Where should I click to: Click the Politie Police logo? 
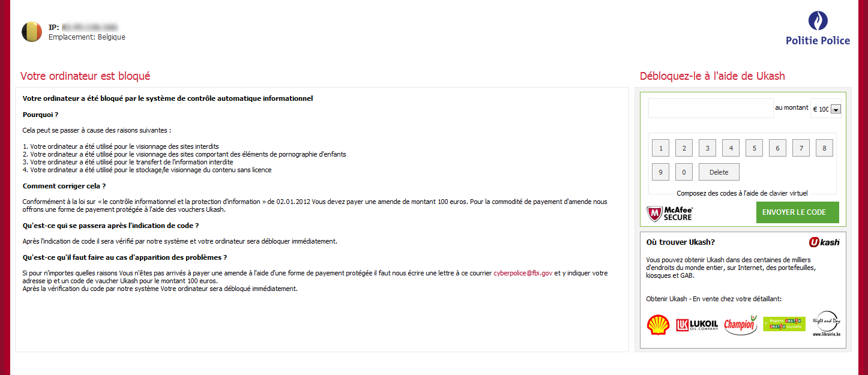(x=818, y=29)
